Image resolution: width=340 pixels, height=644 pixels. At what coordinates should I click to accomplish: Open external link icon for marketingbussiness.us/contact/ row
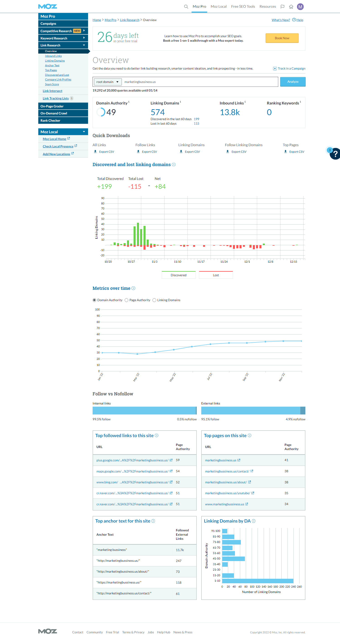pyautogui.click(x=252, y=471)
